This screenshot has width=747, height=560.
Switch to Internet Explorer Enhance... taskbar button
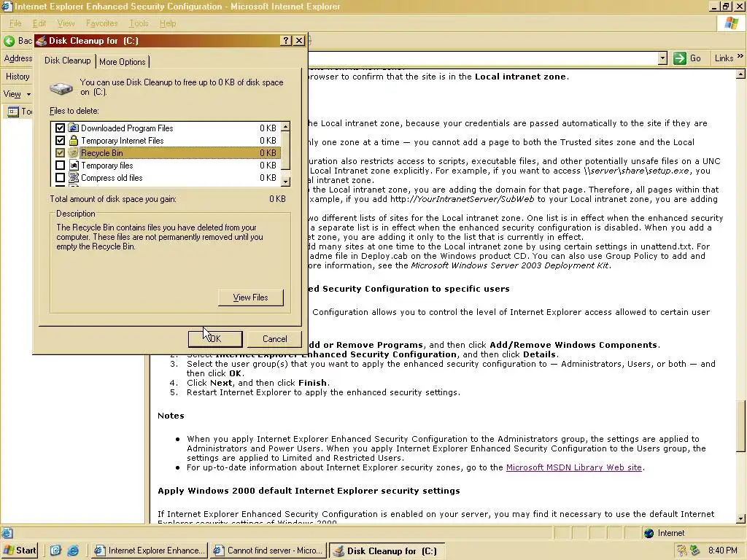click(x=150, y=551)
